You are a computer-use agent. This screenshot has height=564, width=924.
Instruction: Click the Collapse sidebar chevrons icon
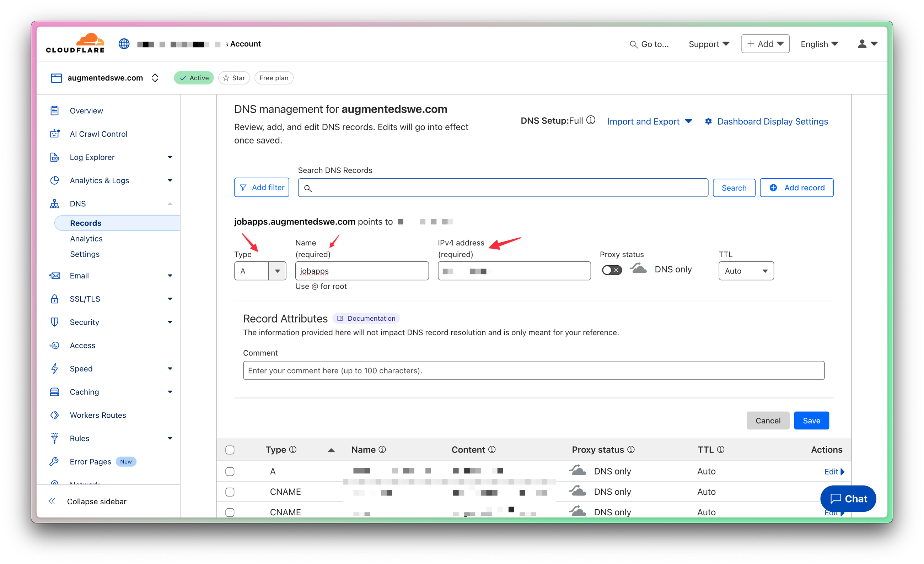point(52,501)
